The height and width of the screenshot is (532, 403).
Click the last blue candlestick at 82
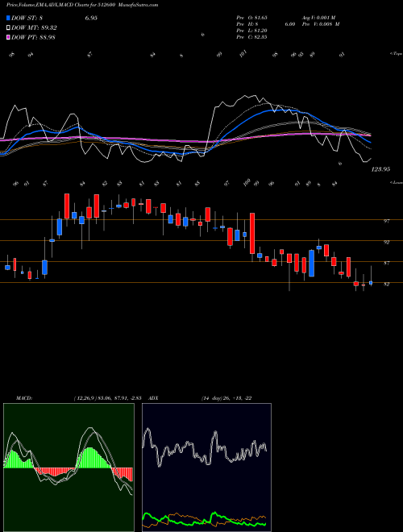[371, 283]
